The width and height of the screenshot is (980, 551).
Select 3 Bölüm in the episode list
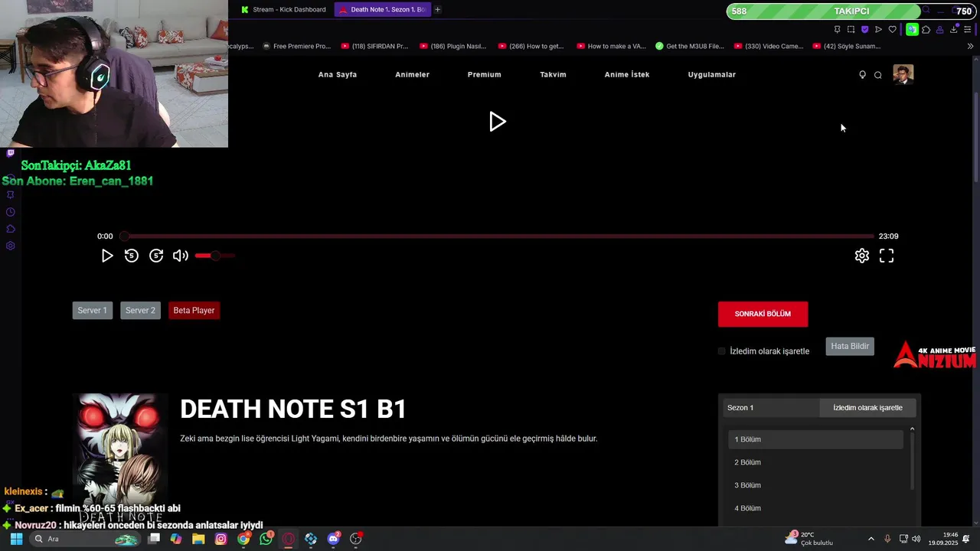(x=815, y=485)
